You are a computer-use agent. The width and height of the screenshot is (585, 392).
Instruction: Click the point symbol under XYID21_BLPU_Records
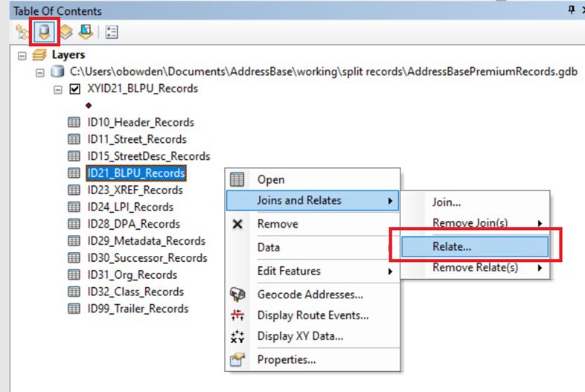[89, 106]
